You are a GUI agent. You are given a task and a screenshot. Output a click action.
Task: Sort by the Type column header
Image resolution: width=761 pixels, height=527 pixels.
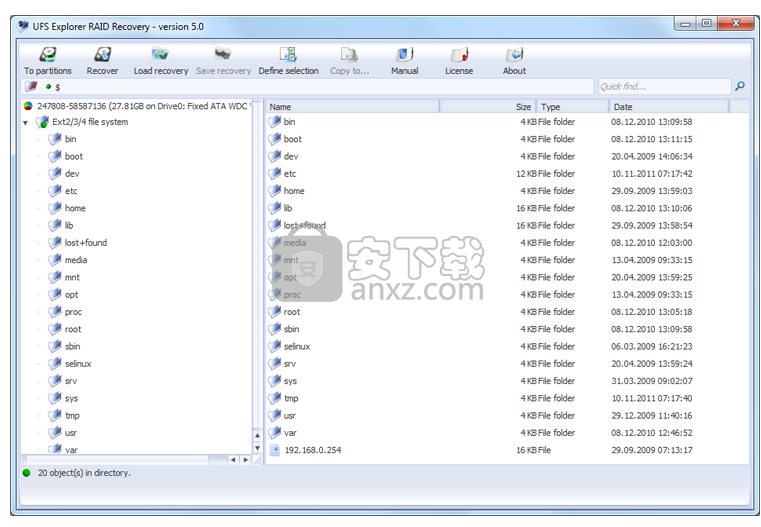[x=572, y=106]
